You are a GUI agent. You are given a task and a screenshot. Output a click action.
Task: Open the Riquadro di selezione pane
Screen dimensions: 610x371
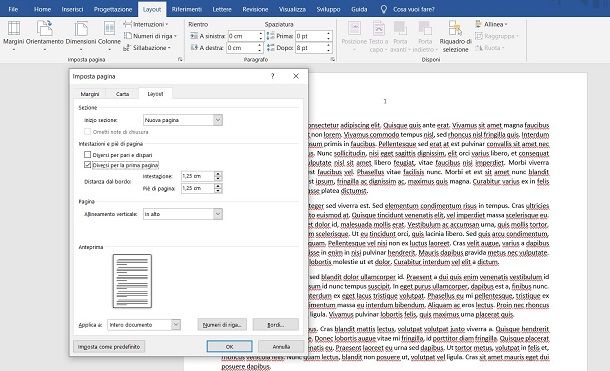[455, 37]
